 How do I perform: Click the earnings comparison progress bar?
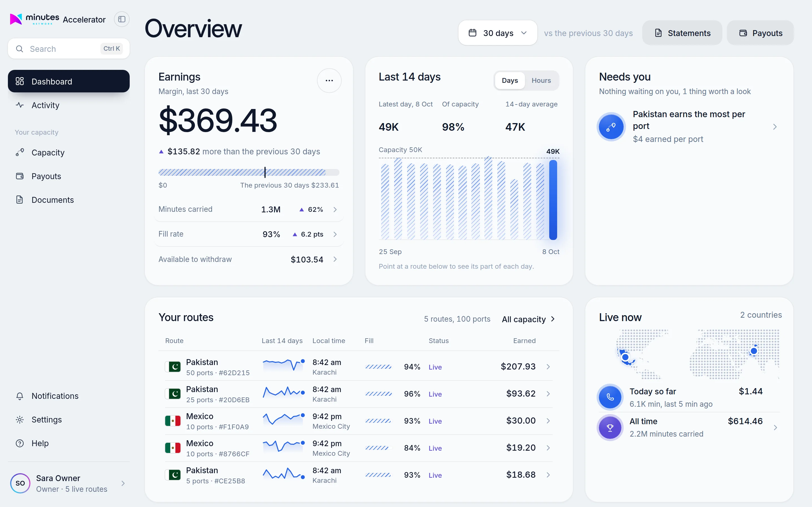[x=249, y=172]
